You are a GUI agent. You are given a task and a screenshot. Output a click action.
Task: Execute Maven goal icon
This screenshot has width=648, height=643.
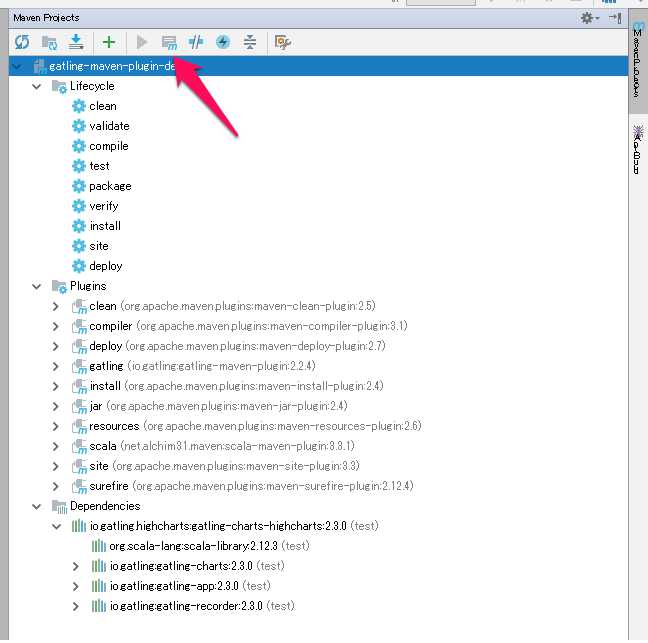pyautogui.click(x=169, y=43)
